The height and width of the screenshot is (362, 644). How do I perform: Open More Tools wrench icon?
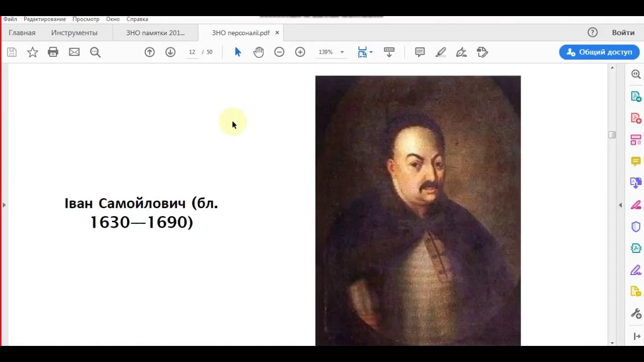pos(636,314)
